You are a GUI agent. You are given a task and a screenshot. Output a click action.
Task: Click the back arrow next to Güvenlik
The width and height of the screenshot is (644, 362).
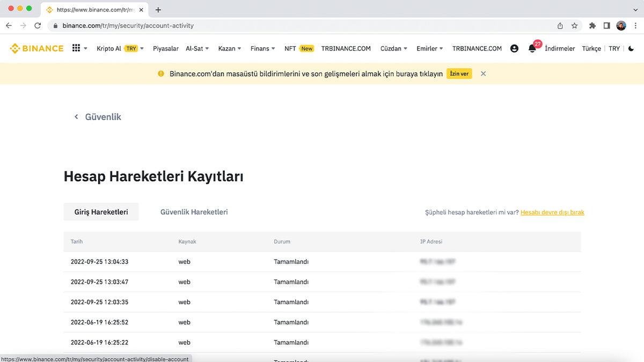click(75, 116)
